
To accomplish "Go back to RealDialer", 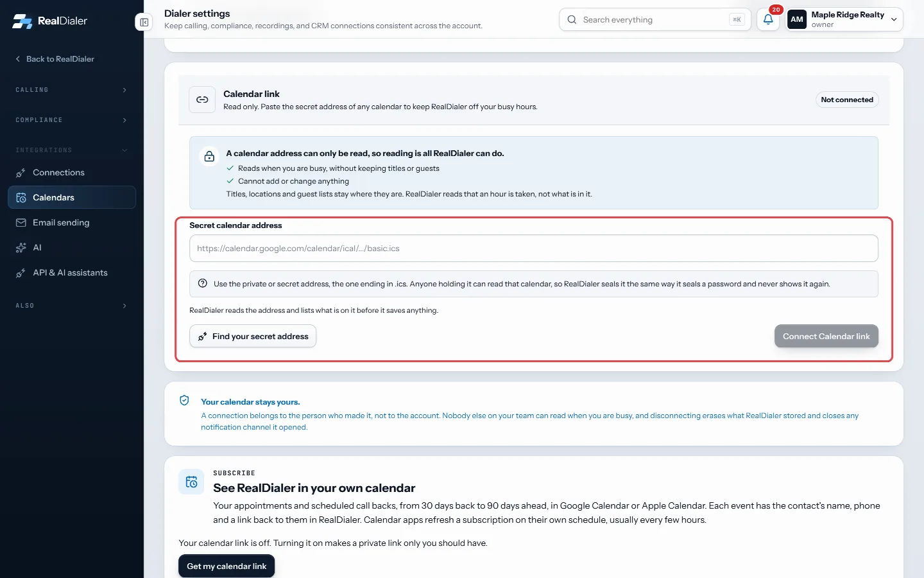I will 55,59.
